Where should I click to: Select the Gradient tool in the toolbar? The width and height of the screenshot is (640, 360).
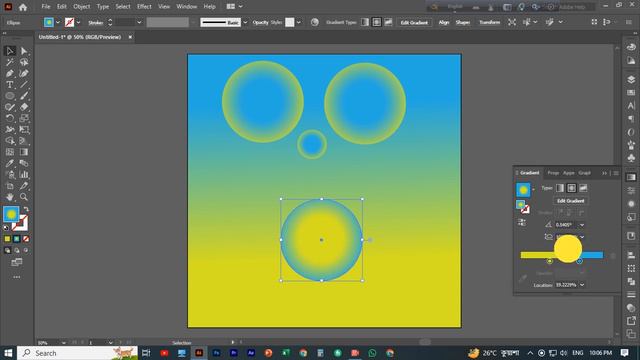24,152
